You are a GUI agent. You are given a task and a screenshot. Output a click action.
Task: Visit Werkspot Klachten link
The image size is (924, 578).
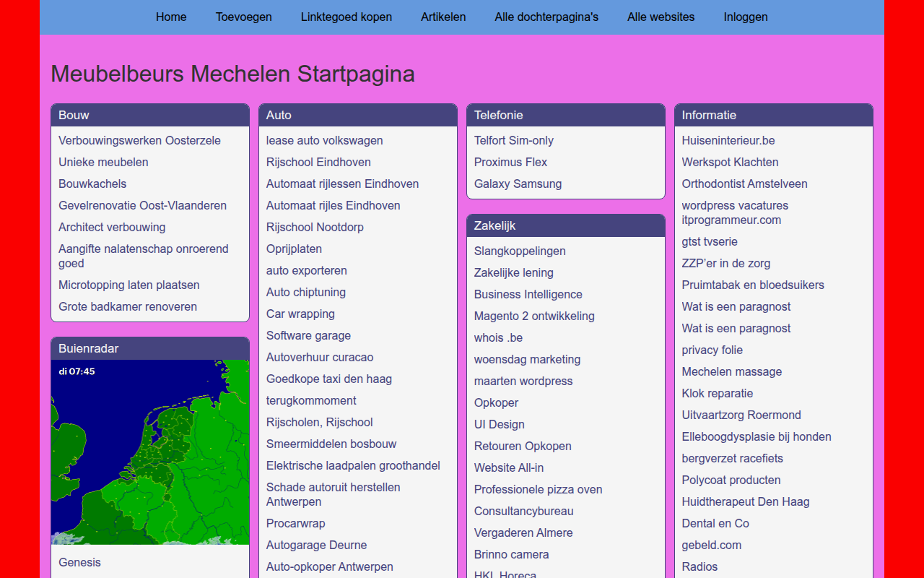tap(730, 162)
